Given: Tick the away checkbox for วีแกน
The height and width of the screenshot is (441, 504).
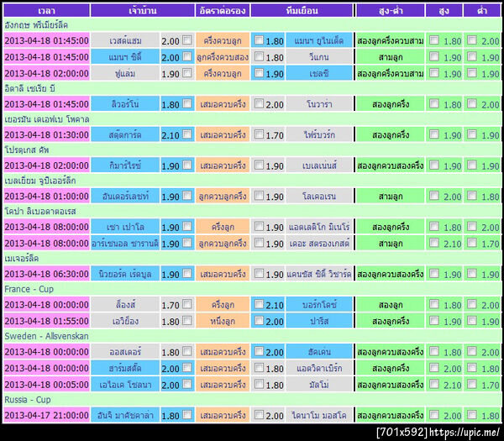Looking at the screenshot, I should point(259,56).
